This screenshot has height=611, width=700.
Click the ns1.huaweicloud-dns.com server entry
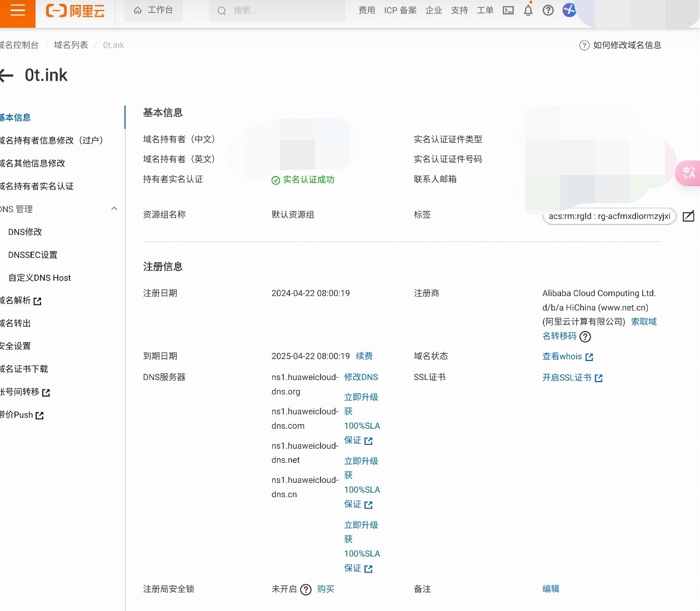tap(305, 419)
